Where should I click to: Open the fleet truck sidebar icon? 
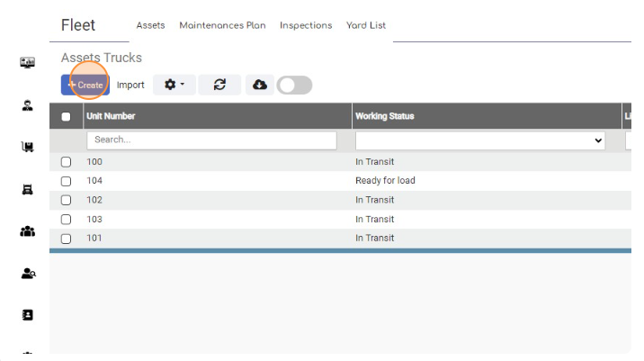pos(28,190)
